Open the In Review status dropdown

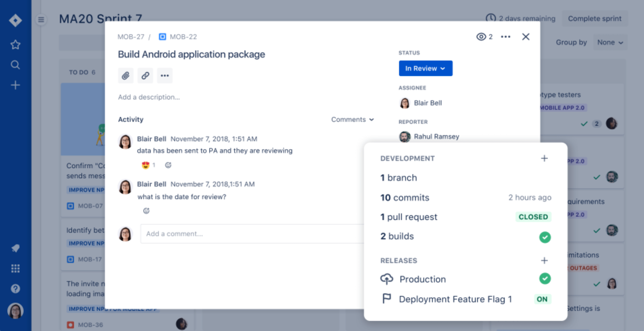[425, 68]
